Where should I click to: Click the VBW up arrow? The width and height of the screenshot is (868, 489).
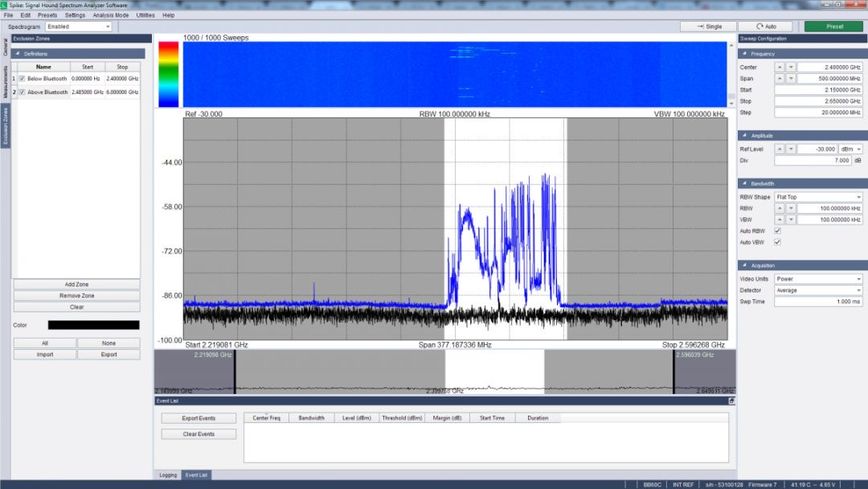pyautogui.click(x=779, y=220)
